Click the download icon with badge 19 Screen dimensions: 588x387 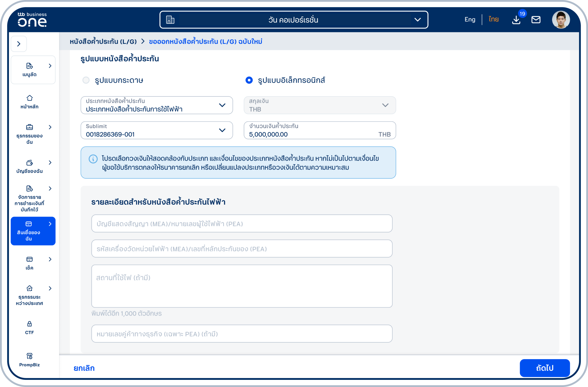(x=516, y=20)
